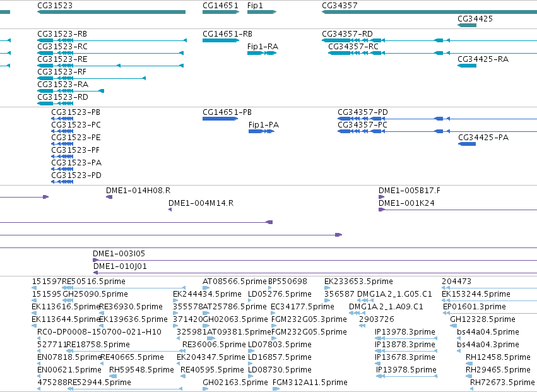Click protein CG34357-PD
Viewport: 537px width, 392px height.
(363, 112)
